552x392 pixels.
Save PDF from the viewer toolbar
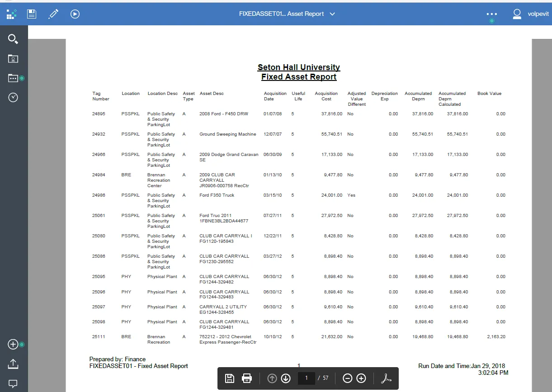tap(230, 378)
